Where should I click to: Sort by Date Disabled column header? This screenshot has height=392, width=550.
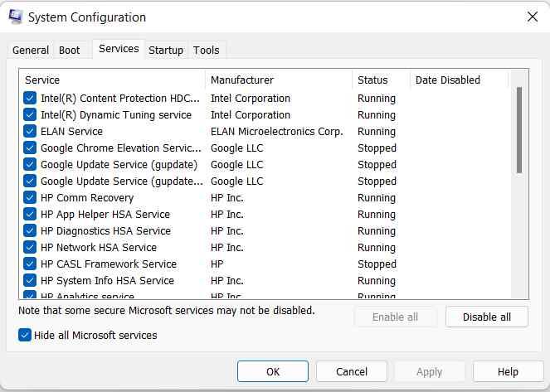point(459,80)
